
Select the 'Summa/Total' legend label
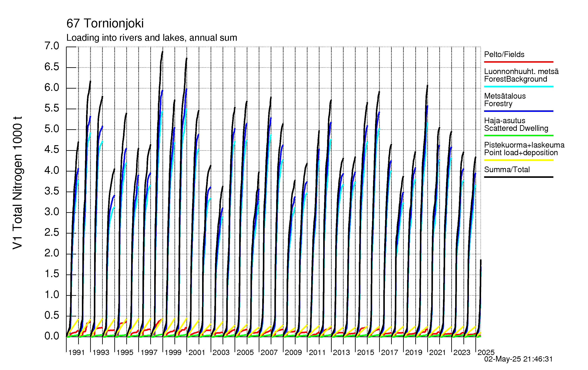tap(507, 170)
